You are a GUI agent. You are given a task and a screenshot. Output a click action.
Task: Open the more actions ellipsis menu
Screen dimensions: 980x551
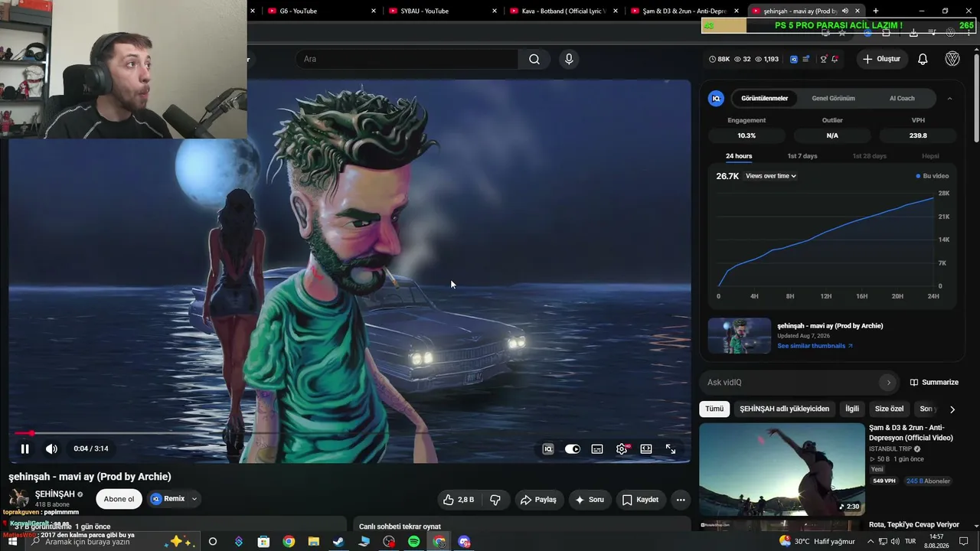tap(680, 500)
